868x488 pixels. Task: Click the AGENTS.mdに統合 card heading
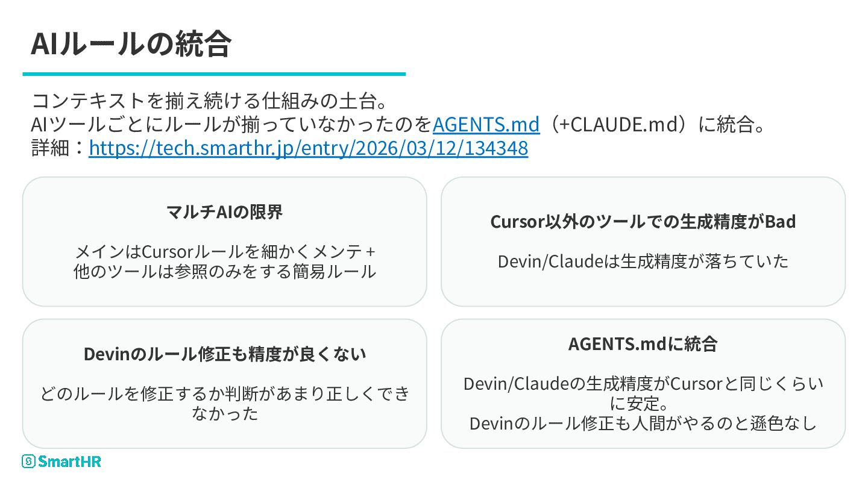tap(643, 344)
